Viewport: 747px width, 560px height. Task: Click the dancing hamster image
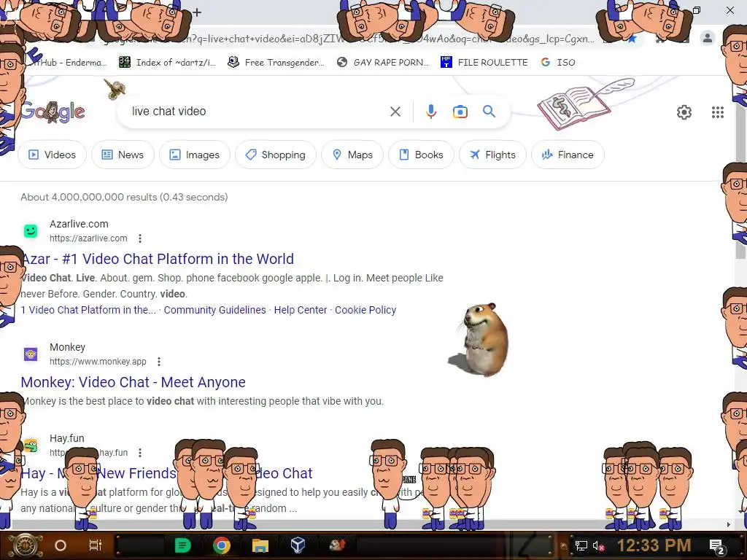tap(479, 340)
